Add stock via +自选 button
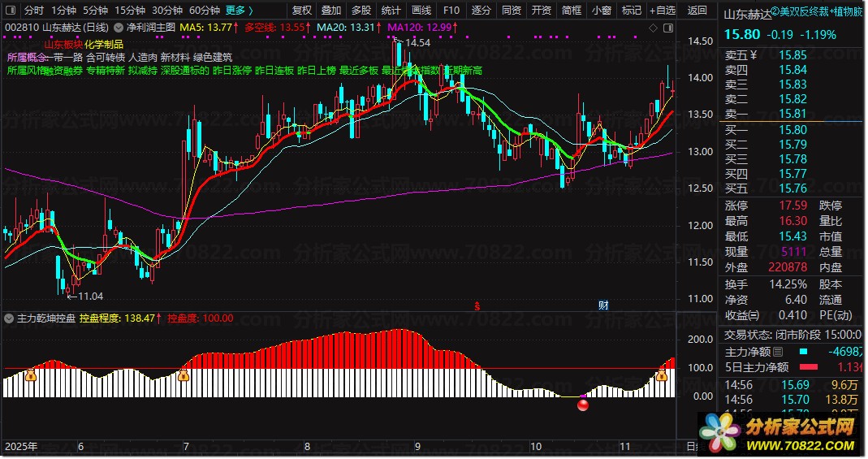 (663, 10)
